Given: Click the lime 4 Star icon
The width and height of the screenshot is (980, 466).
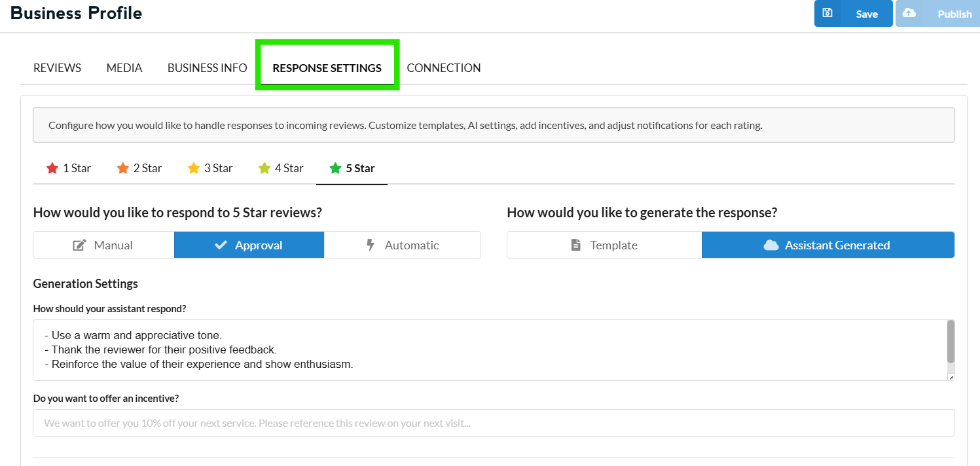Looking at the screenshot, I should [264, 168].
